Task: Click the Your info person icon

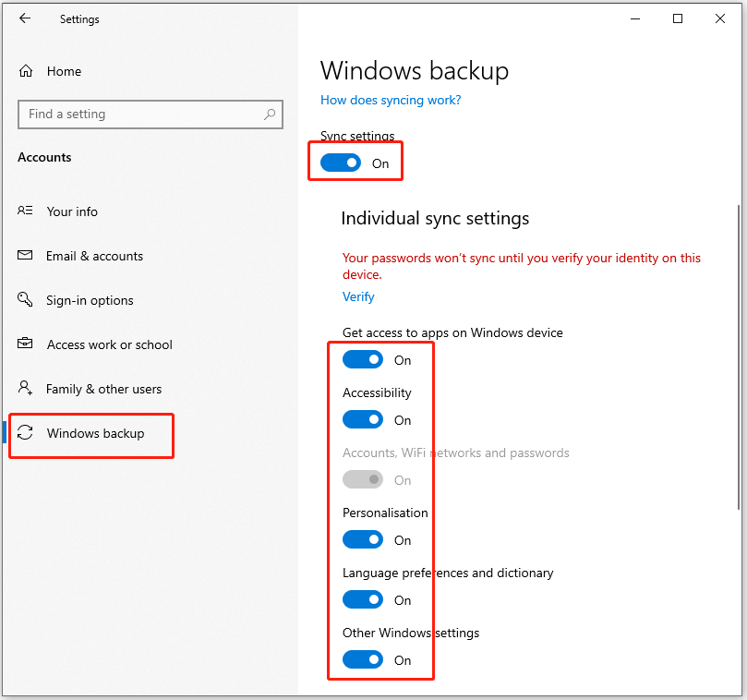Action: (x=25, y=211)
